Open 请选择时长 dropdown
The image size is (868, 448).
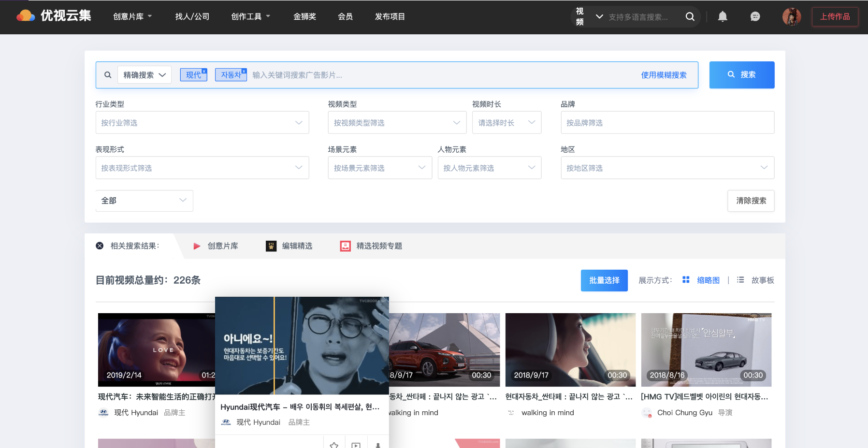(506, 123)
